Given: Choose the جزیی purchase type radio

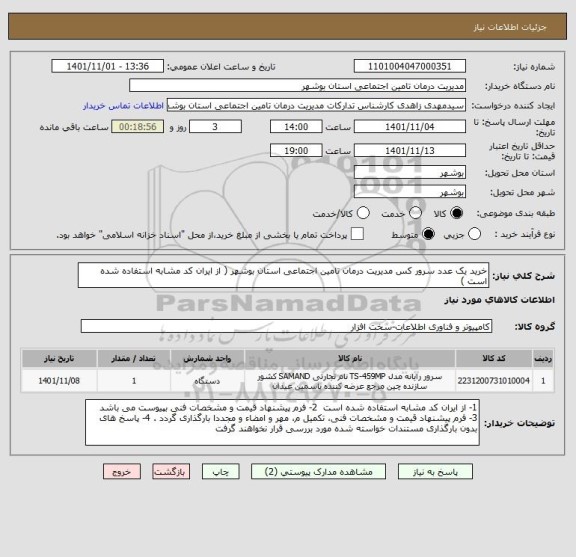Looking at the screenshot, I should click(474, 234).
